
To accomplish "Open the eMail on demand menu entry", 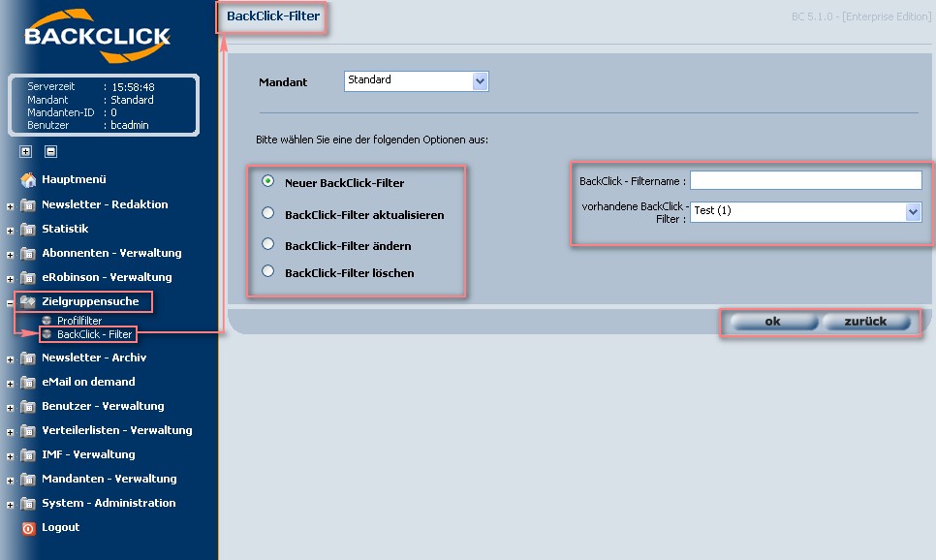I will point(88,382).
